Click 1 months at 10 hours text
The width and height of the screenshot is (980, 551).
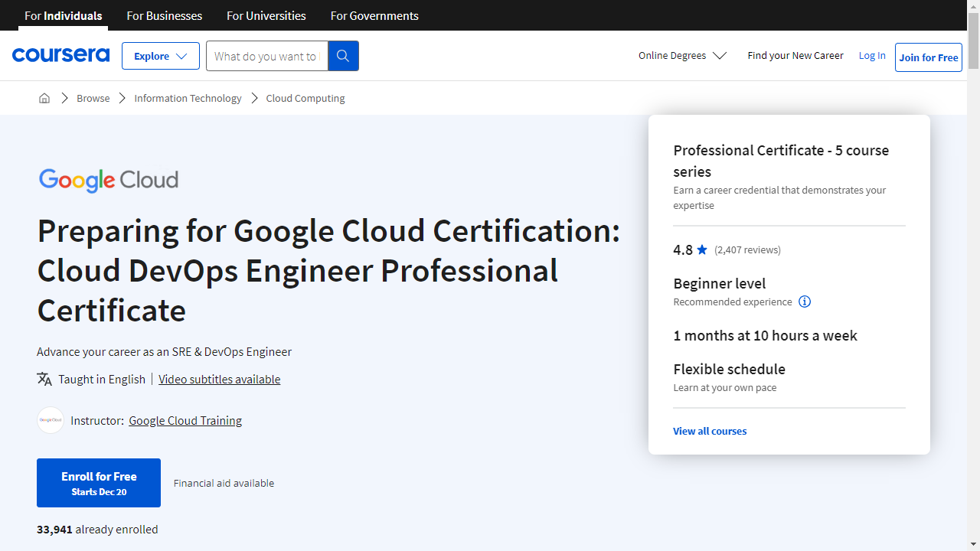(x=765, y=335)
